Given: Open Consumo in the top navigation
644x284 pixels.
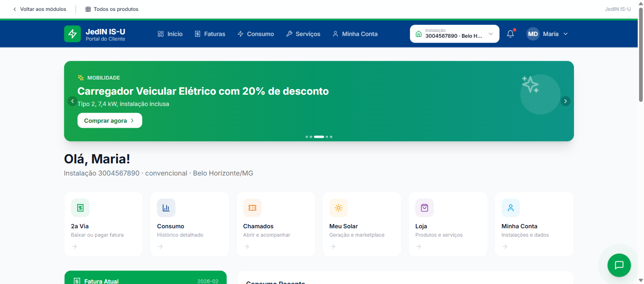Looking at the screenshot, I should pos(256,34).
